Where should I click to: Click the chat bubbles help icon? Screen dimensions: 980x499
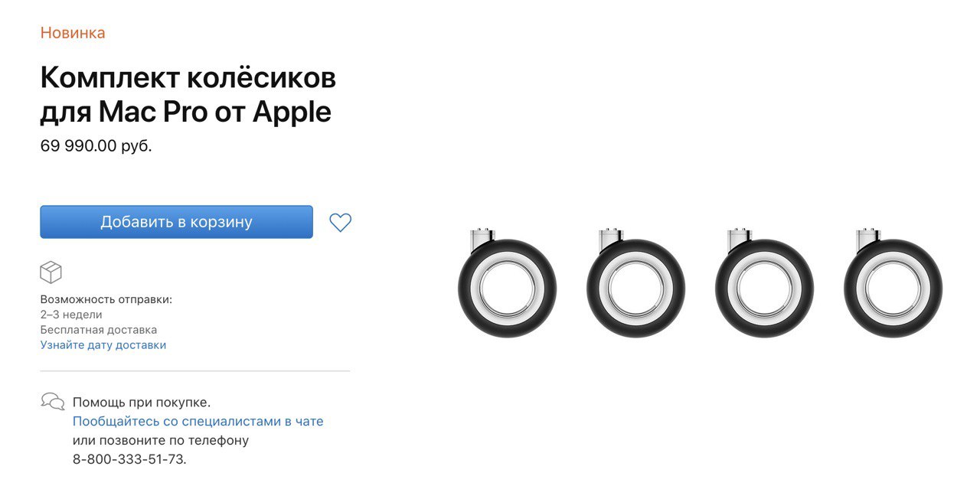52,402
